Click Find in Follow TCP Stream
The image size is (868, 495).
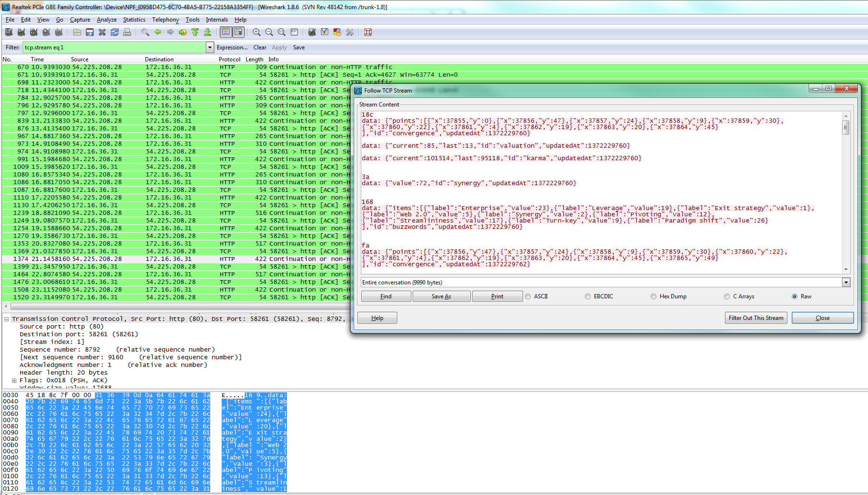(386, 296)
